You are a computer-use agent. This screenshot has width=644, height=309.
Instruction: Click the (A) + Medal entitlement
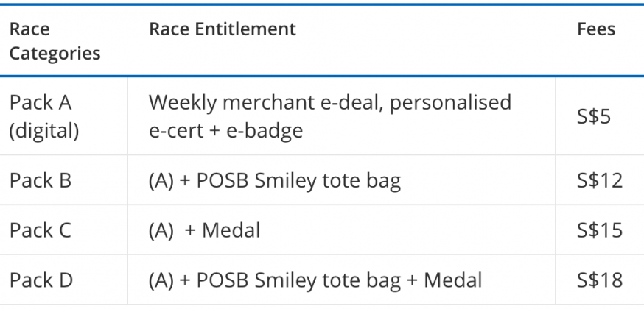pos(204,230)
